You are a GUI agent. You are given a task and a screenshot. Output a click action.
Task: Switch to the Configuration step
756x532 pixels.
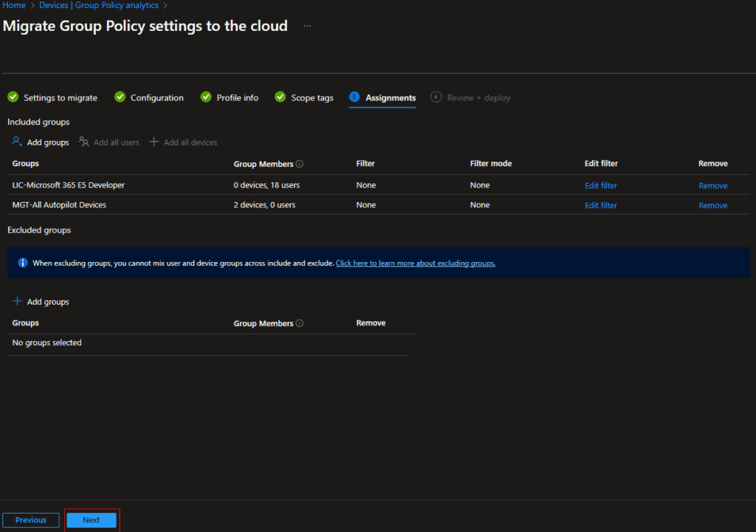pos(157,97)
